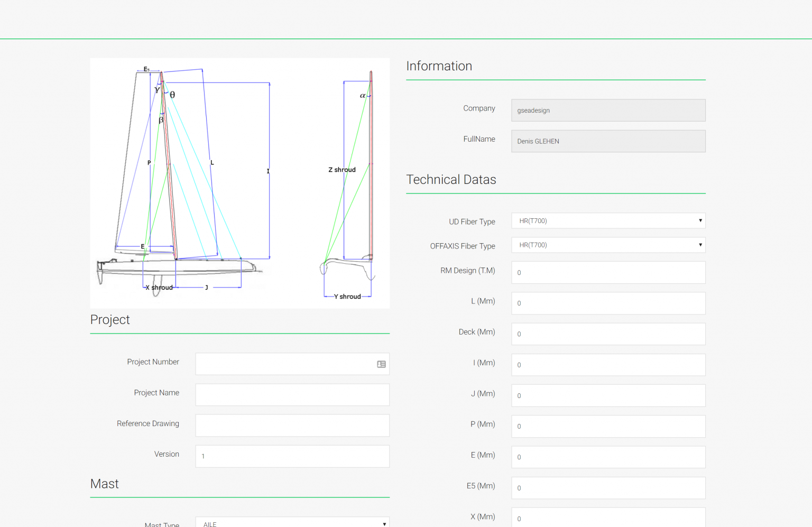Click the E5 (Mm) input field
The image size is (812, 527).
pos(608,487)
